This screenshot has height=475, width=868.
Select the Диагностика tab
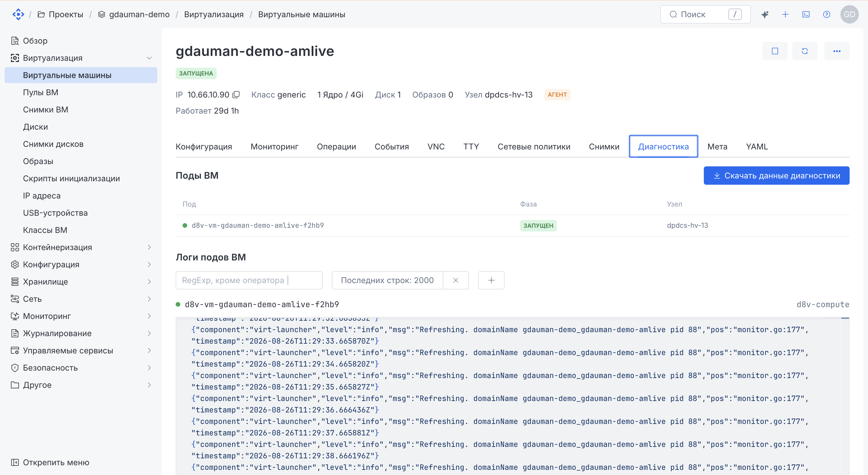(663, 147)
